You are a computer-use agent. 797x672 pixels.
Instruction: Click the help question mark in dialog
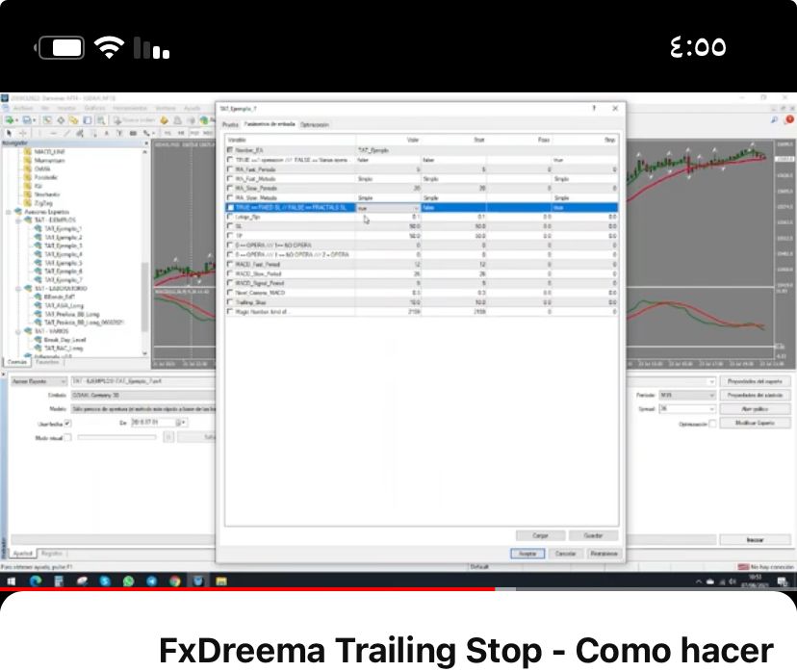click(594, 108)
